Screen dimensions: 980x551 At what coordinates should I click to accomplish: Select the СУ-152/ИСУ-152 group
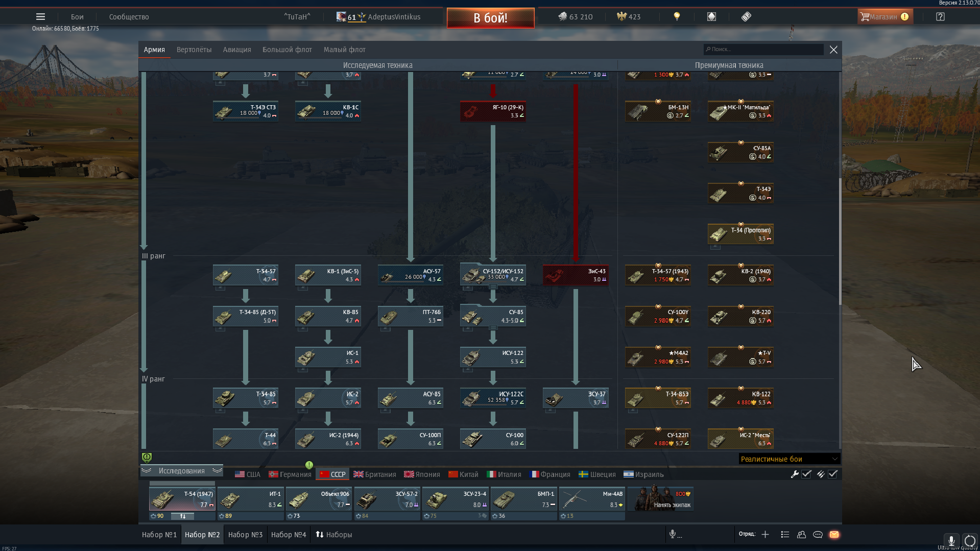point(493,275)
